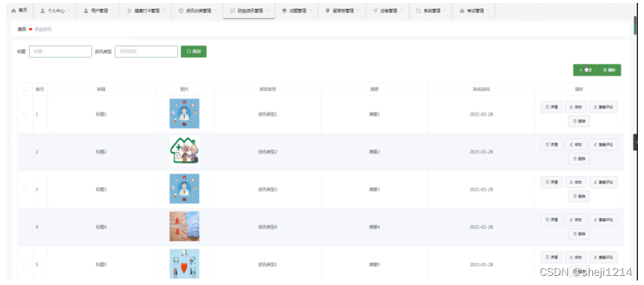Click the green add-new plus button
The height and width of the screenshot is (285, 644).
(x=585, y=70)
